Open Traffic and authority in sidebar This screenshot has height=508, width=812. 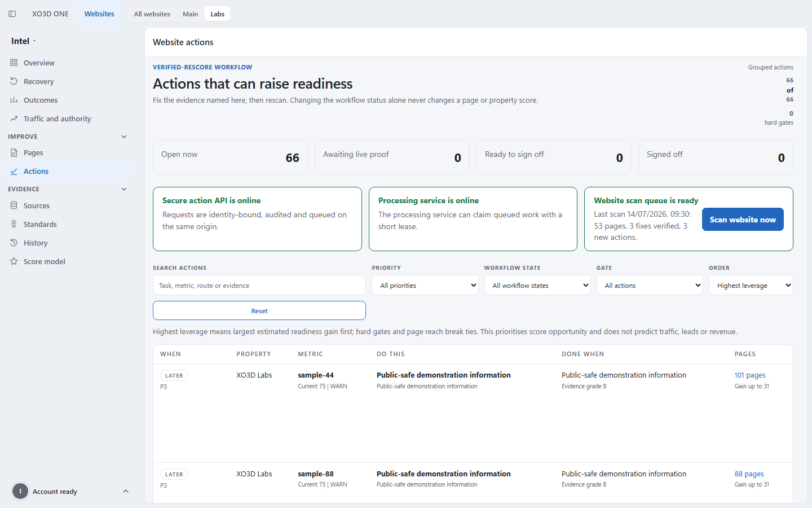[68, 119]
